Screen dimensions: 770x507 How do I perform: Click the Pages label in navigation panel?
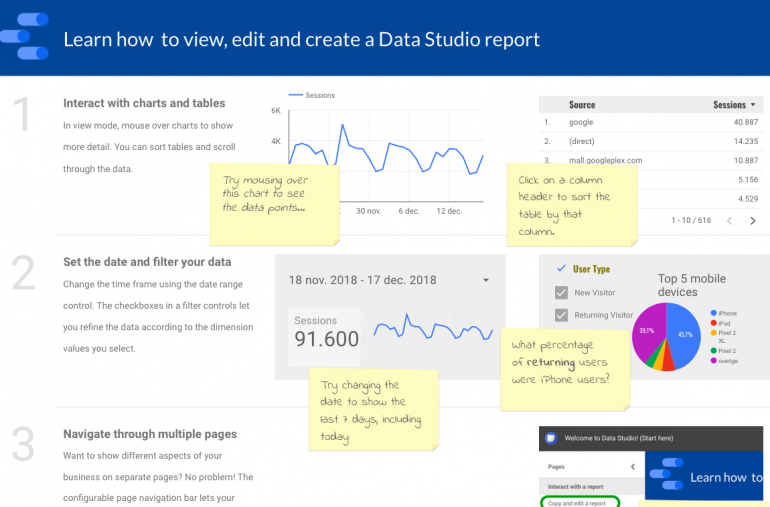(556, 467)
